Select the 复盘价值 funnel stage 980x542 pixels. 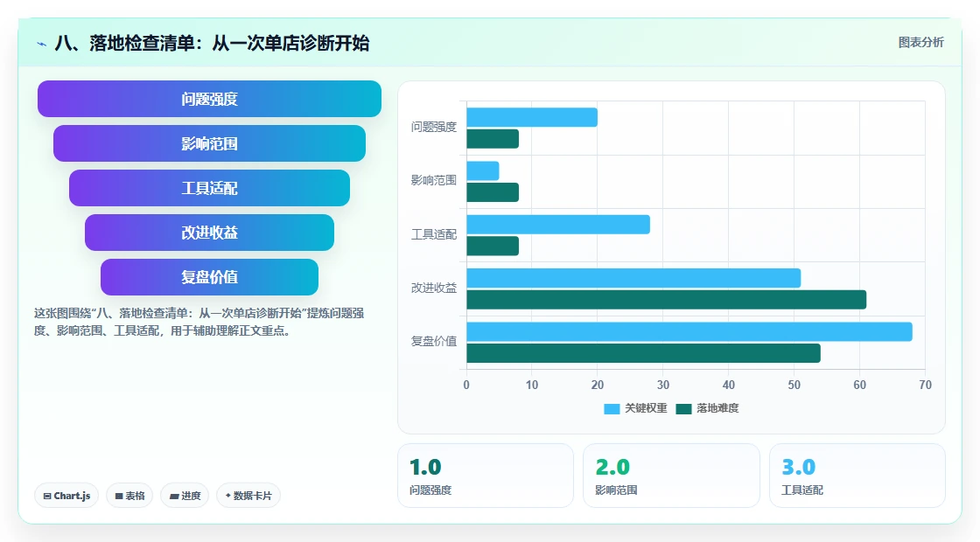(x=209, y=277)
